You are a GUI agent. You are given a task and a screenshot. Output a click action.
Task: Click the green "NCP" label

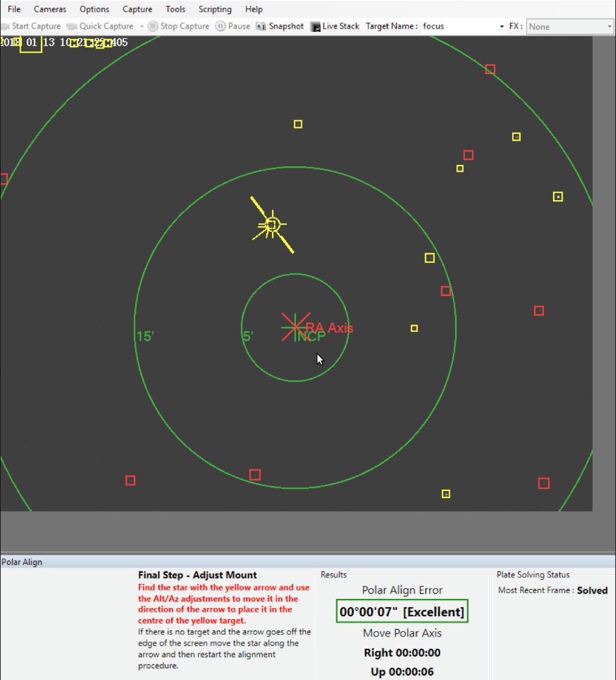pos(312,336)
